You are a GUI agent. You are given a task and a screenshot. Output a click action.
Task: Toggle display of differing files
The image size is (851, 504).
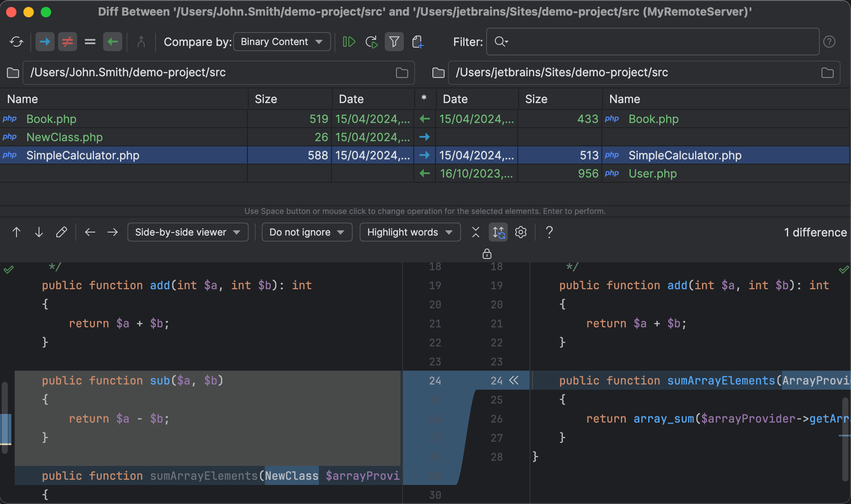pyautogui.click(x=68, y=42)
